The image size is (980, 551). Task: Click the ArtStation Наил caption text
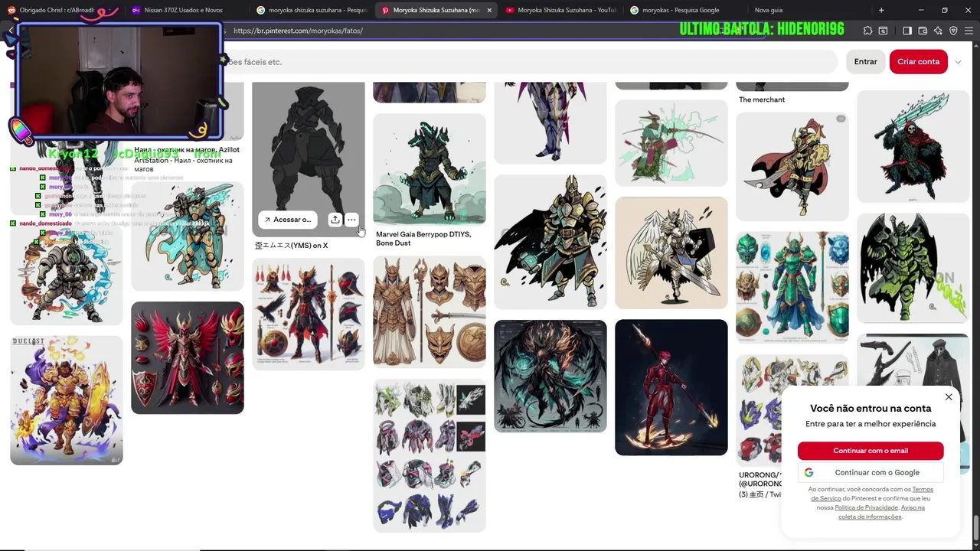tap(183, 165)
